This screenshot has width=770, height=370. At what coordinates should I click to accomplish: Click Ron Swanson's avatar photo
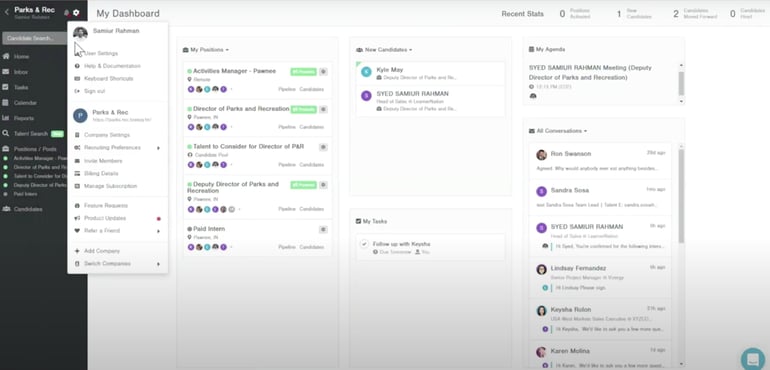coord(542,155)
